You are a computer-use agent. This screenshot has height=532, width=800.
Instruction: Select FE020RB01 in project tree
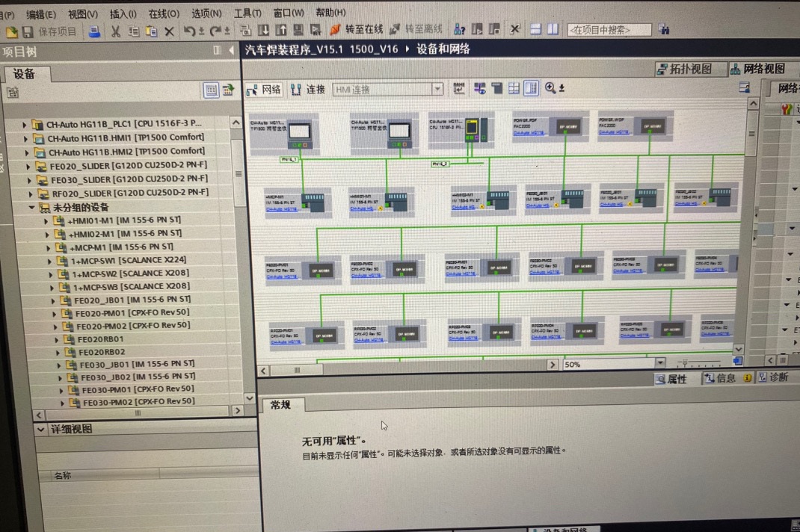click(x=100, y=339)
